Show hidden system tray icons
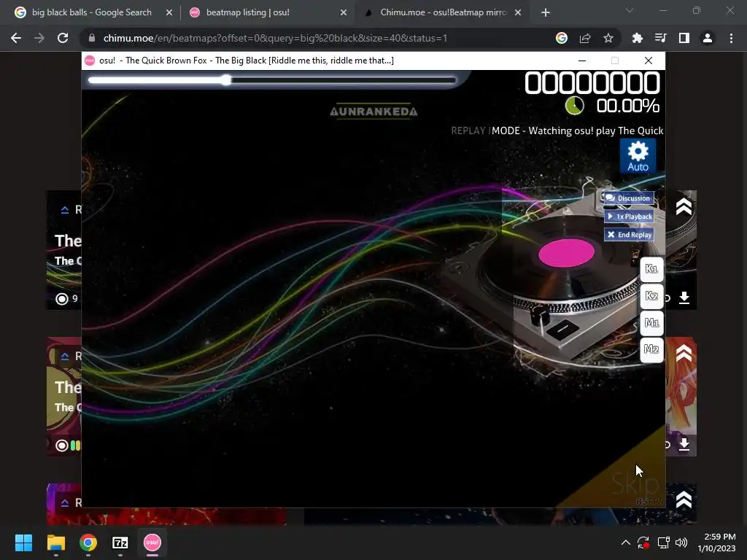The image size is (747, 560). coord(626,542)
